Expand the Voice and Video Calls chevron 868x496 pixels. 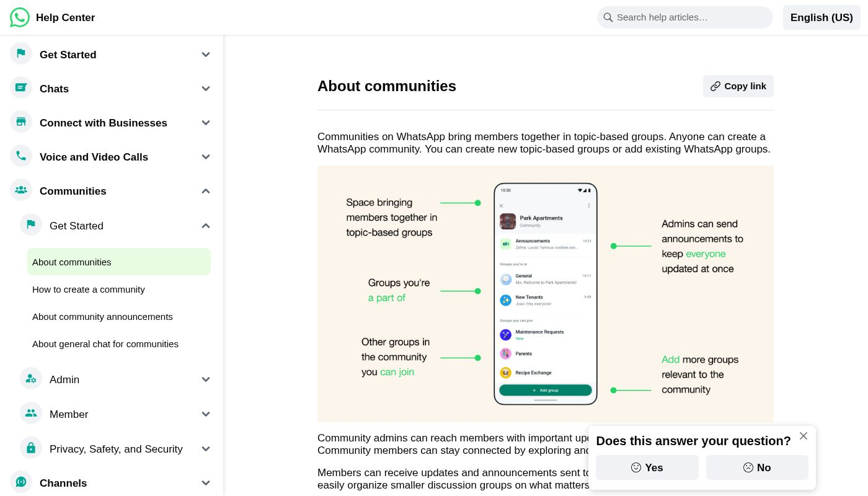206,157
